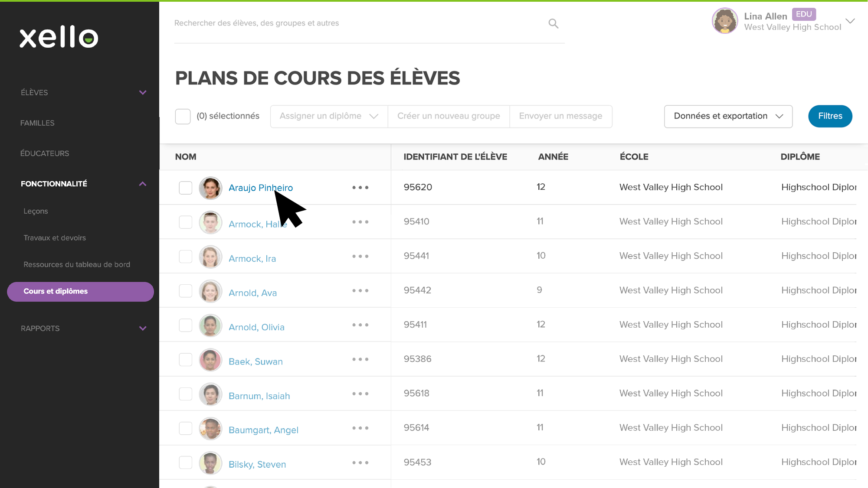Click the search magnifier icon
The width and height of the screenshot is (868, 488).
(553, 23)
